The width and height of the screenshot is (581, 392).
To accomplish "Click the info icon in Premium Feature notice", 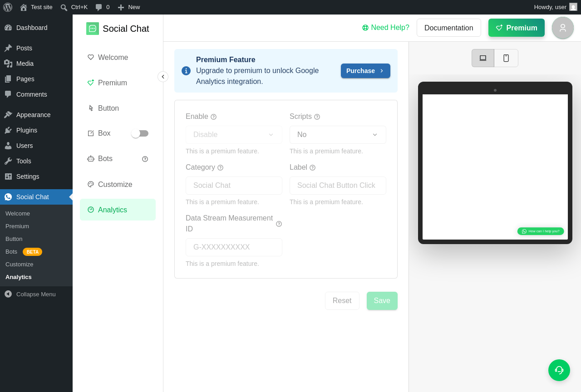I will click(186, 71).
